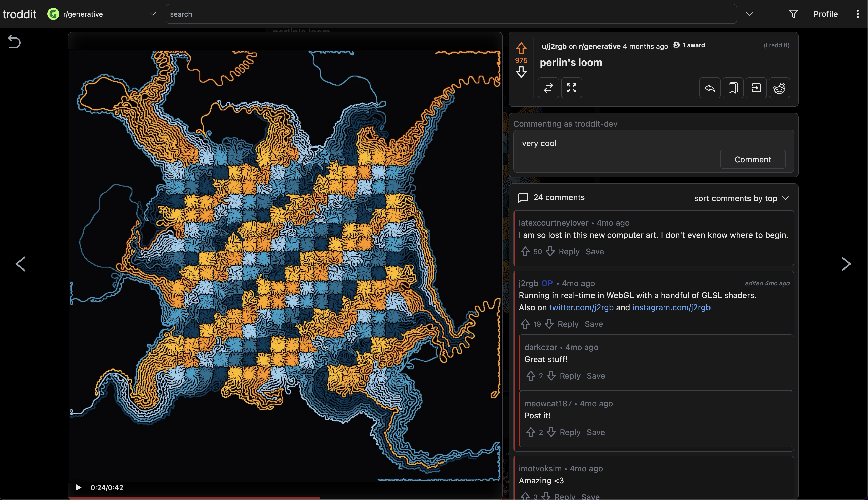Downvote j2rgb's OP comment

click(x=549, y=324)
